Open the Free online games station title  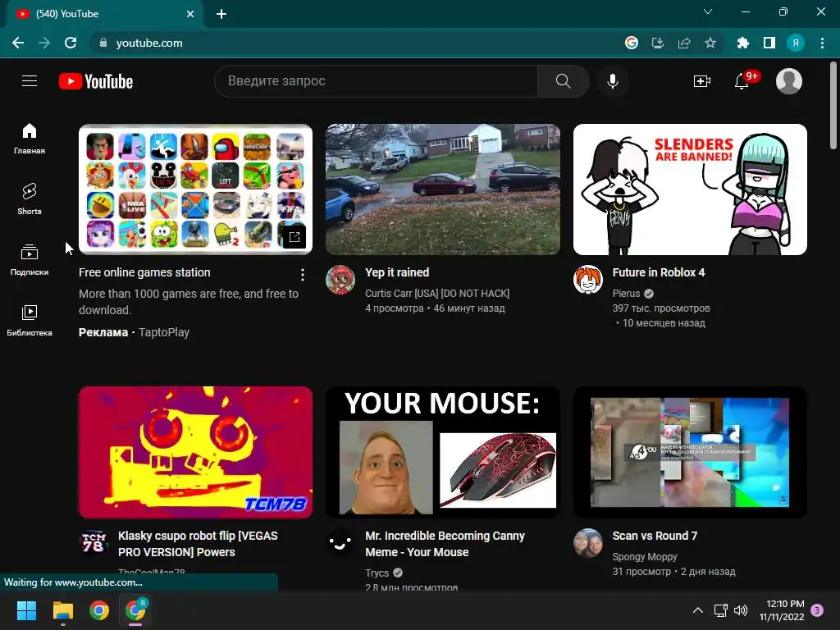coord(144,272)
